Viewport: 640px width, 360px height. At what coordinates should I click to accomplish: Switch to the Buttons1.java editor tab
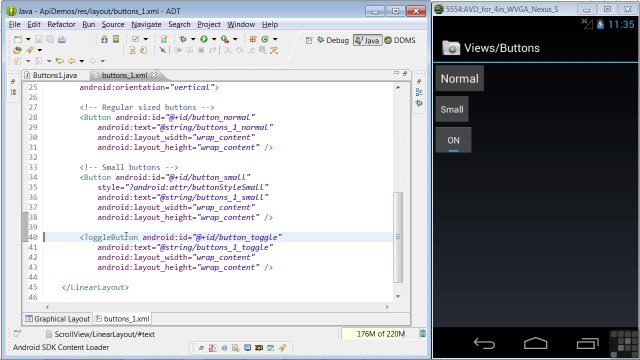click(51, 75)
